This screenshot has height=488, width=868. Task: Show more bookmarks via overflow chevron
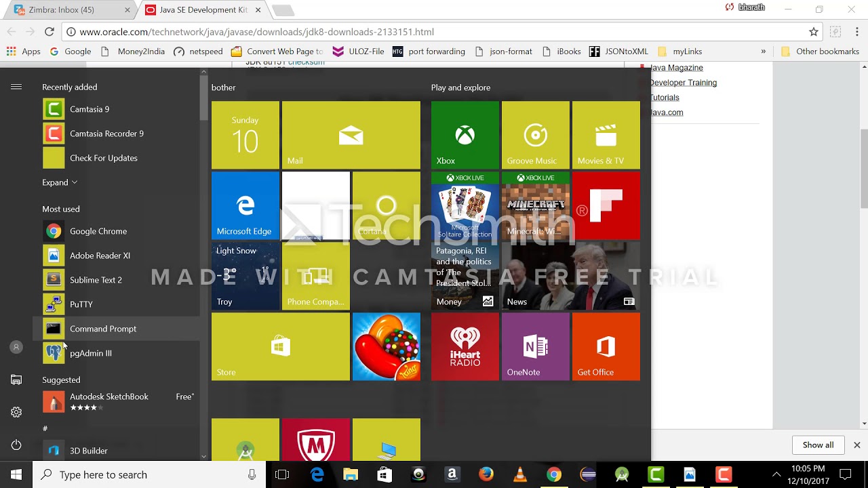pyautogui.click(x=763, y=52)
